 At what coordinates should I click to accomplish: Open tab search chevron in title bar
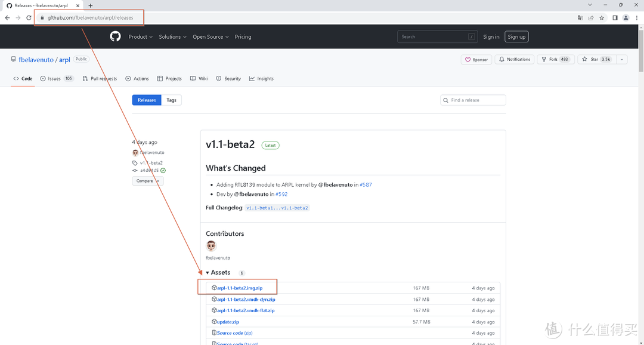tap(590, 5)
